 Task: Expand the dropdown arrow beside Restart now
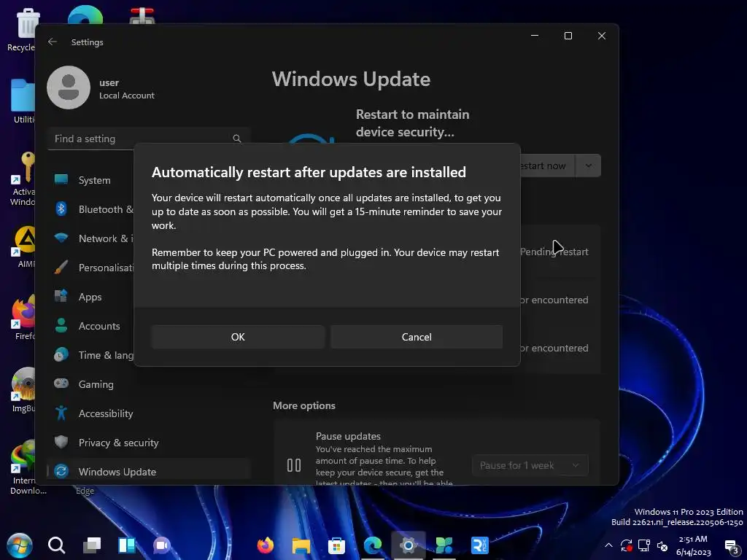click(x=589, y=166)
